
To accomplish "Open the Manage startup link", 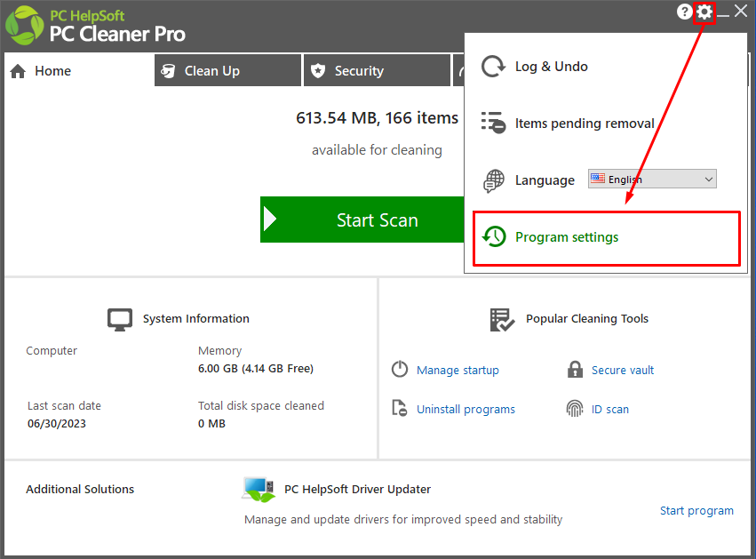I will point(458,370).
